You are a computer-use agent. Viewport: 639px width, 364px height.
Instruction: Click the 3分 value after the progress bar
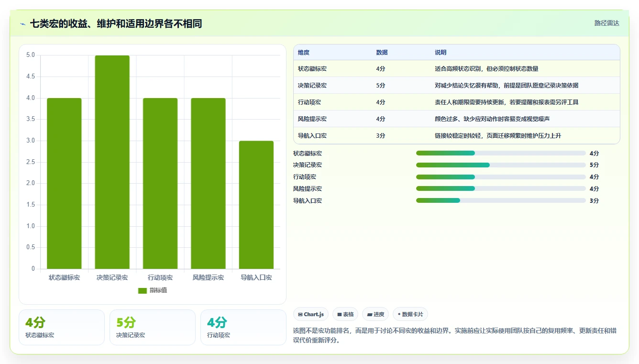pyautogui.click(x=594, y=200)
